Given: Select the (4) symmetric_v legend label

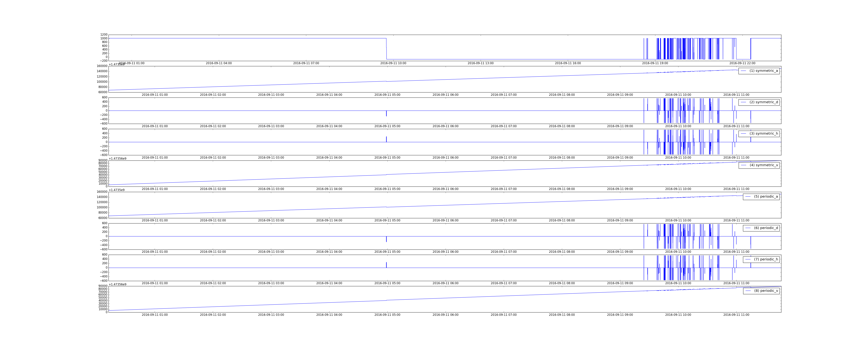Looking at the screenshot, I should [764, 165].
